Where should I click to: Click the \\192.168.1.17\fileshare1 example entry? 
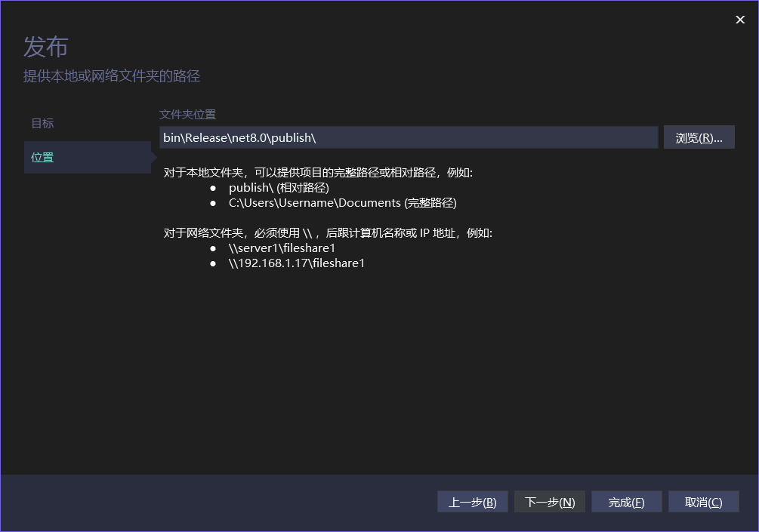(x=296, y=263)
